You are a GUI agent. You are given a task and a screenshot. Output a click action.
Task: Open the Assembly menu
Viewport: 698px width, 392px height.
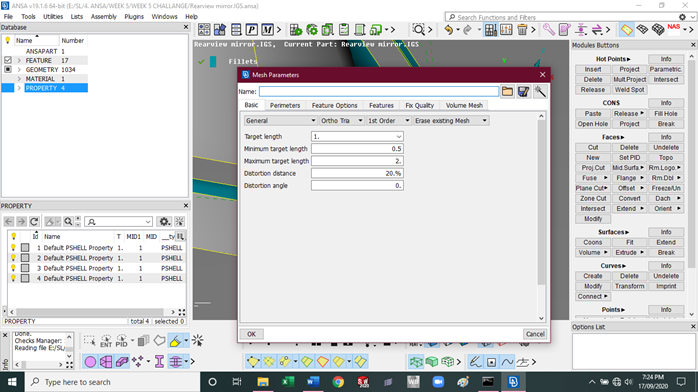point(104,16)
